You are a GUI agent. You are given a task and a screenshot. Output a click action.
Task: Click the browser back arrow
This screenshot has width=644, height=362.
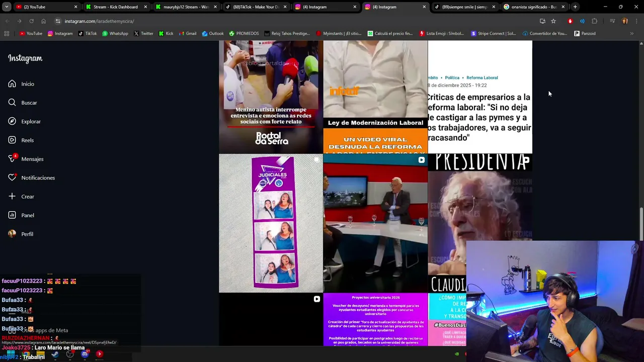tap(7, 21)
